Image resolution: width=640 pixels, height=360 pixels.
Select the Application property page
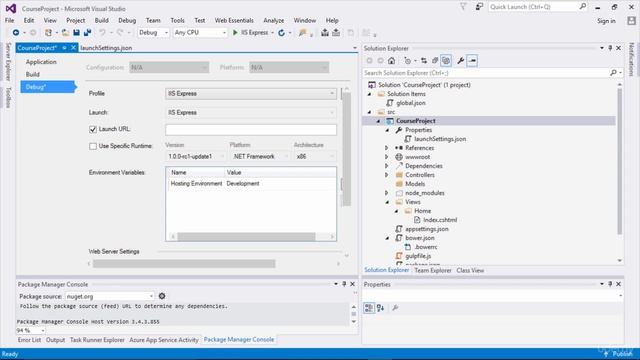pos(41,62)
